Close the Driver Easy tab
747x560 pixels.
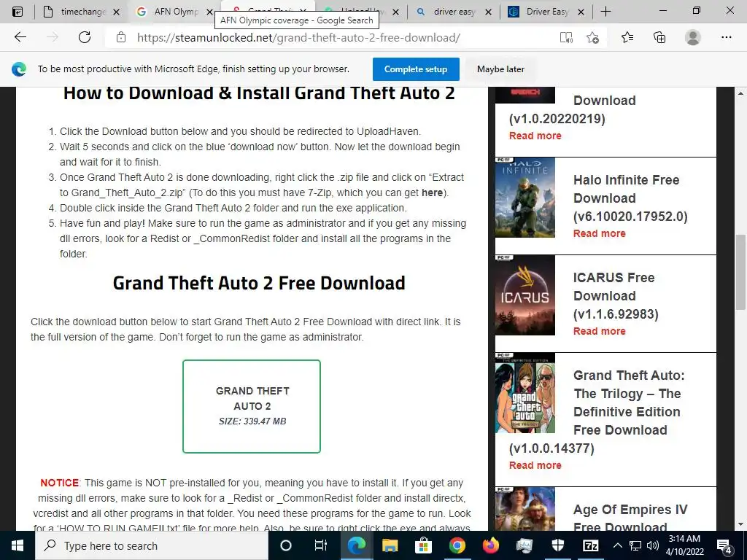(x=581, y=12)
